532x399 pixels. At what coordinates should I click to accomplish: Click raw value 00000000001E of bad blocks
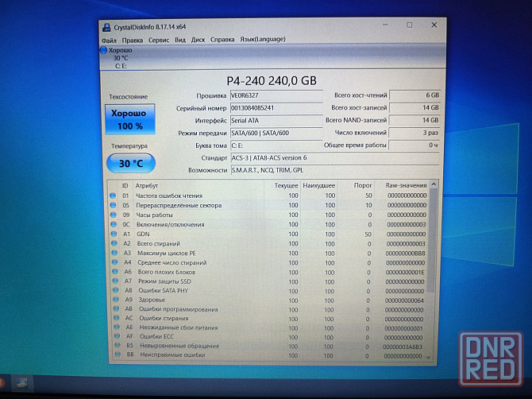(x=405, y=273)
